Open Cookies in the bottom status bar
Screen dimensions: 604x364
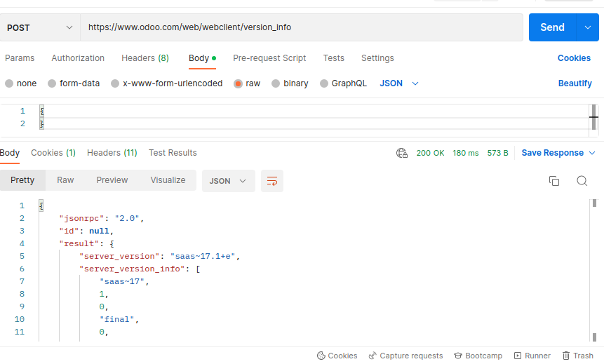337,356
